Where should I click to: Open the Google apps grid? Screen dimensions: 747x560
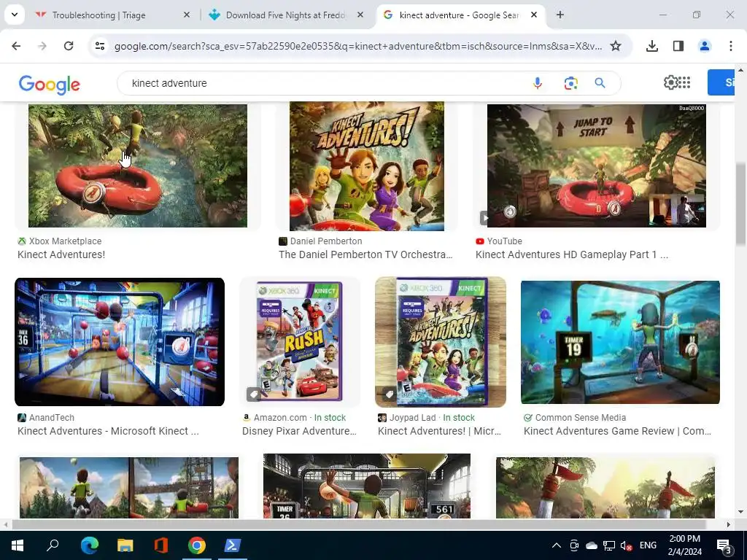(x=684, y=82)
